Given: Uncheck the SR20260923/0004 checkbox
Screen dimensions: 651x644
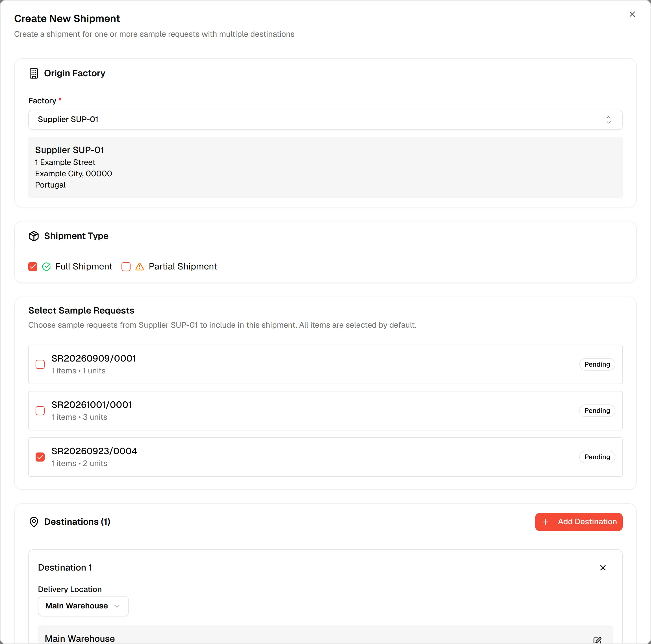Looking at the screenshot, I should [40, 457].
